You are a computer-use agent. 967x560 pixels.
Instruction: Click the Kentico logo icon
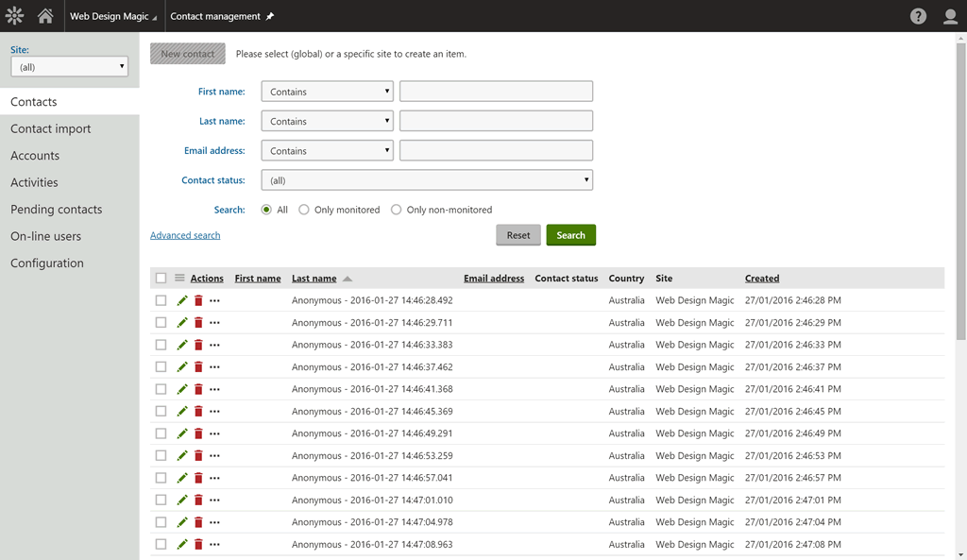(14, 16)
